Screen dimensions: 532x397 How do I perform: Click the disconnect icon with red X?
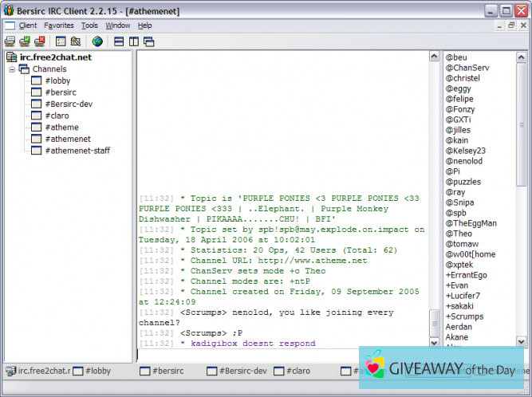38,41
